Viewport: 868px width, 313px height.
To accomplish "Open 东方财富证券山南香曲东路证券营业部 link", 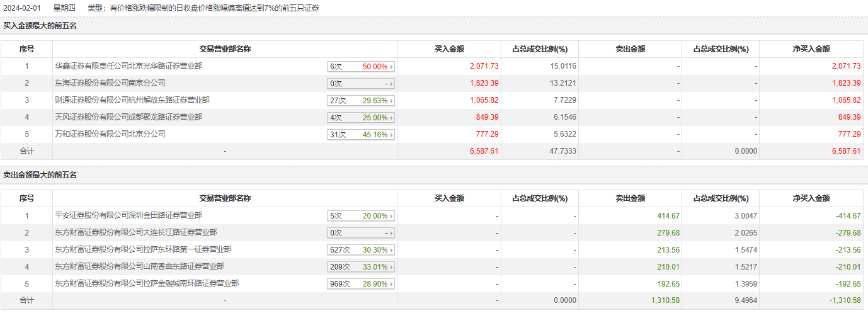I will [139, 266].
